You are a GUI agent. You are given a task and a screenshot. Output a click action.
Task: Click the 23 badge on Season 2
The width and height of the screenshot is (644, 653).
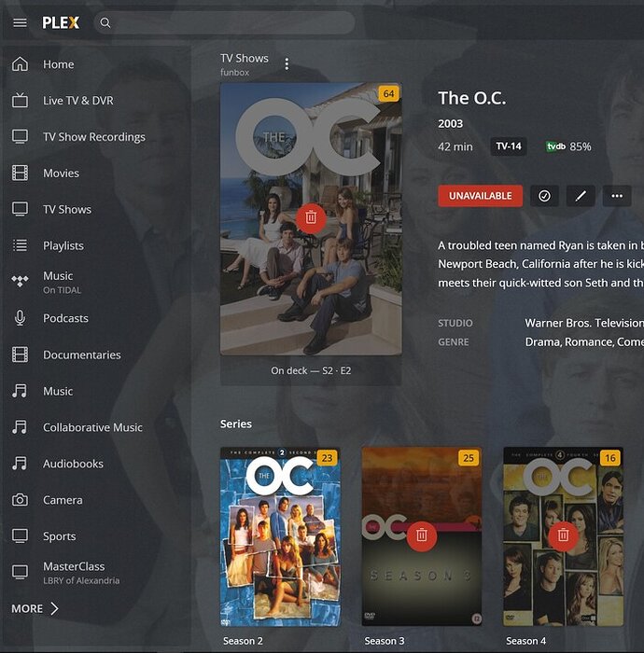[327, 458]
